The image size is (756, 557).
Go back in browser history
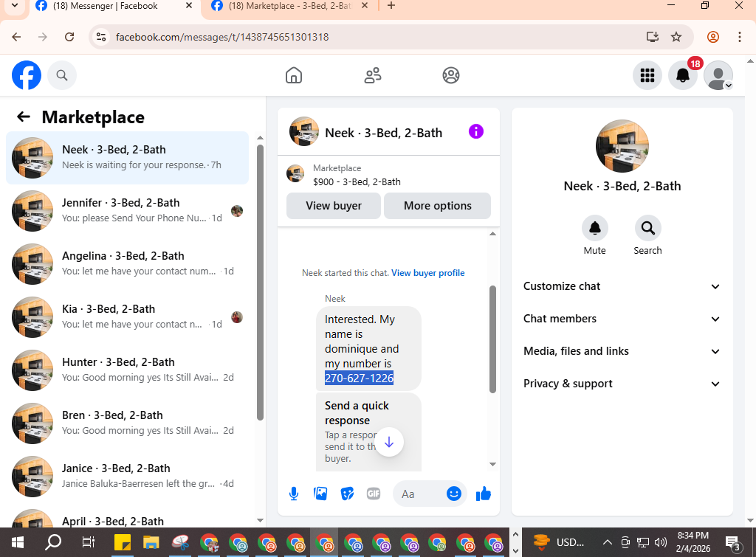pos(16,37)
